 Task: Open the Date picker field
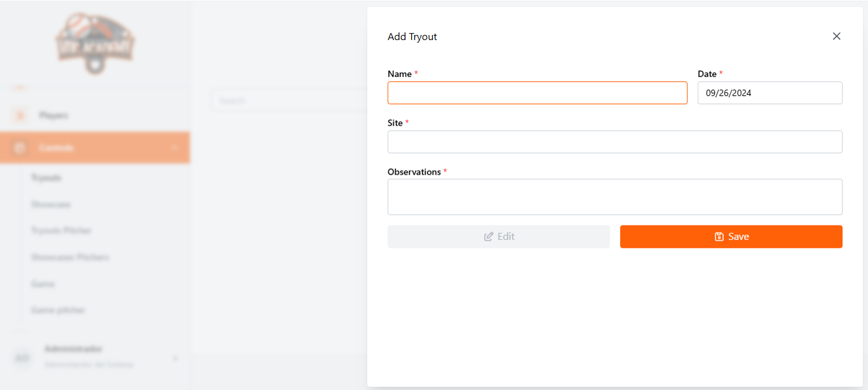(770, 93)
